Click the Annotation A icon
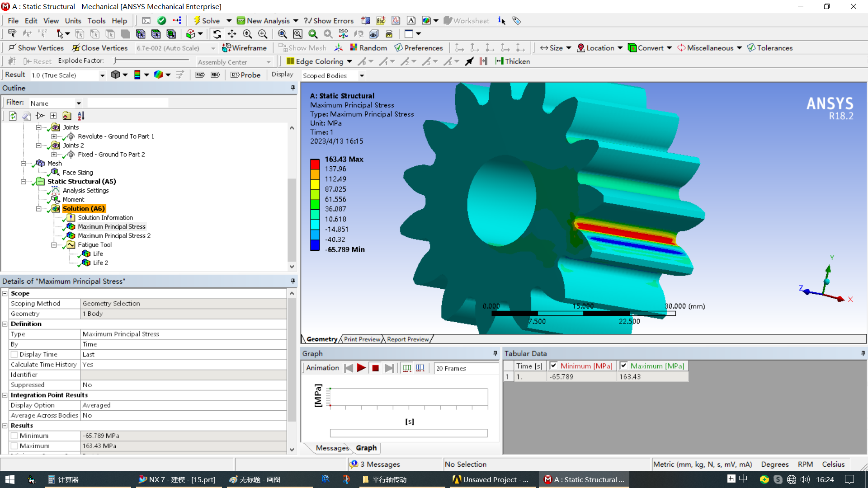This screenshot has width=868, height=488. pyautogui.click(x=411, y=21)
